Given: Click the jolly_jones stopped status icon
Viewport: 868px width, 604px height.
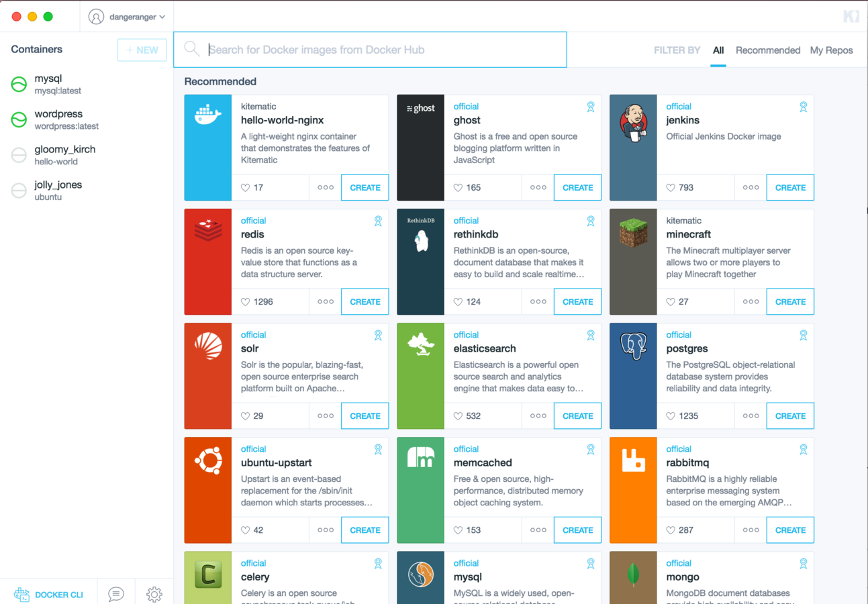Looking at the screenshot, I should [19, 191].
